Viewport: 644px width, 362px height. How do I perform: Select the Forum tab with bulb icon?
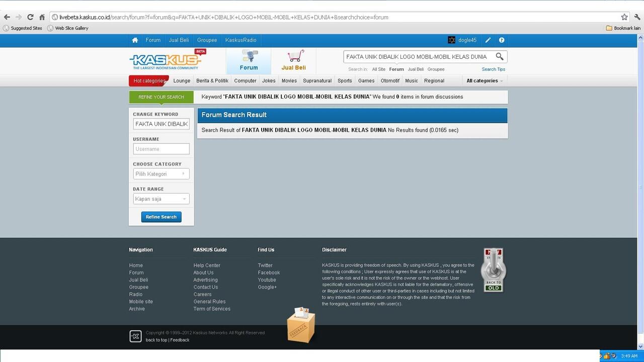point(249,61)
